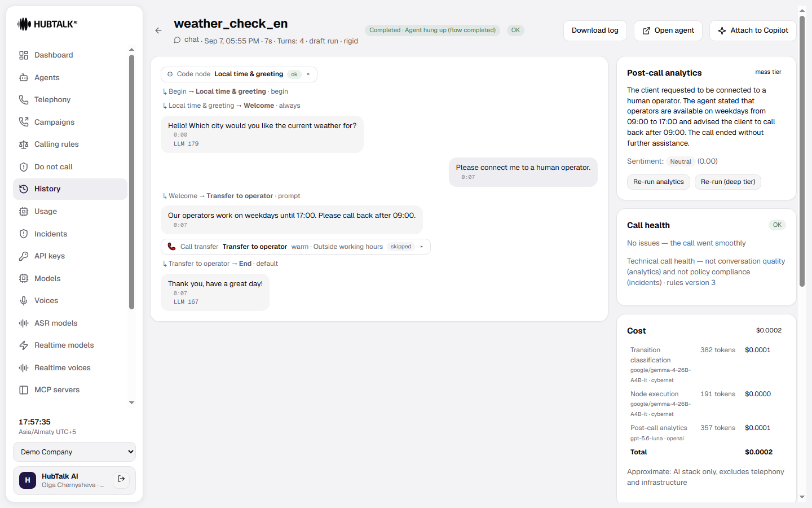Click the Usage chip icon
The height and width of the screenshot is (508, 812).
coord(24,212)
